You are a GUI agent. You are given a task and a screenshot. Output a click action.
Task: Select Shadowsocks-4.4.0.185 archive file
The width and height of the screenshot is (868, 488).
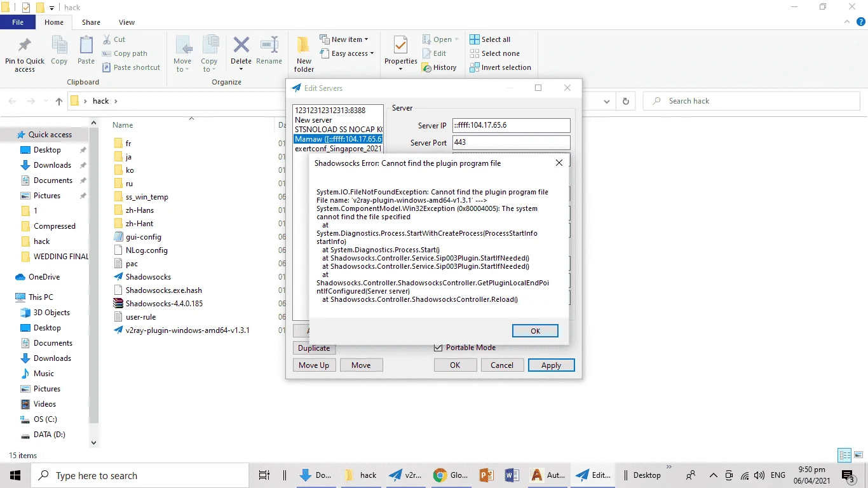click(158, 304)
